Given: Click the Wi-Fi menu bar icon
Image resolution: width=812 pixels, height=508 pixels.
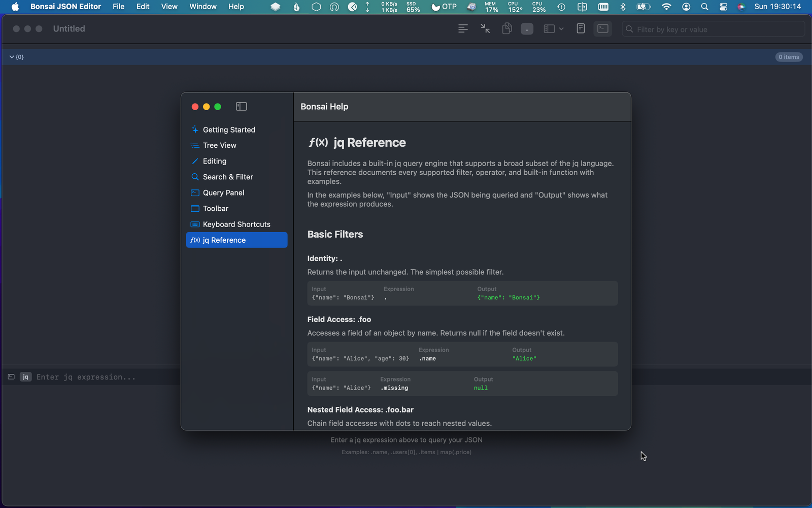Looking at the screenshot, I should click(666, 7).
